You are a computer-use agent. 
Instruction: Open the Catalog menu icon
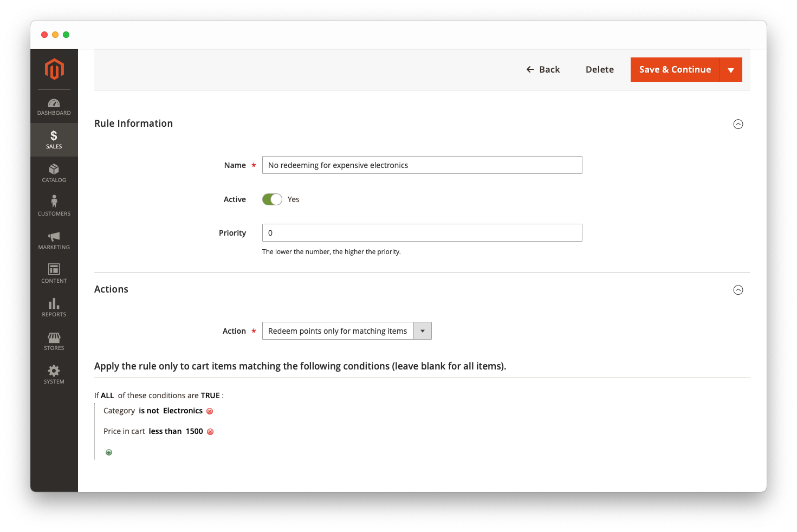pos(54,172)
